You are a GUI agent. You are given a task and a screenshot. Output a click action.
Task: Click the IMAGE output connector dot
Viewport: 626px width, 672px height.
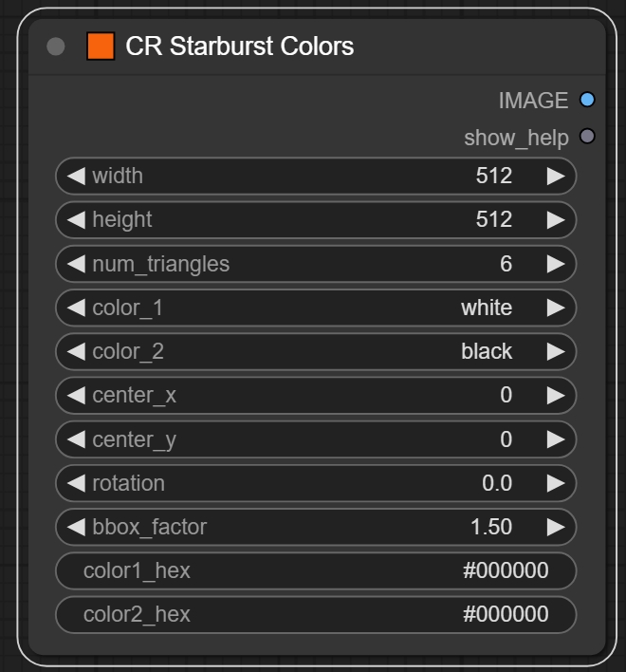point(587,100)
